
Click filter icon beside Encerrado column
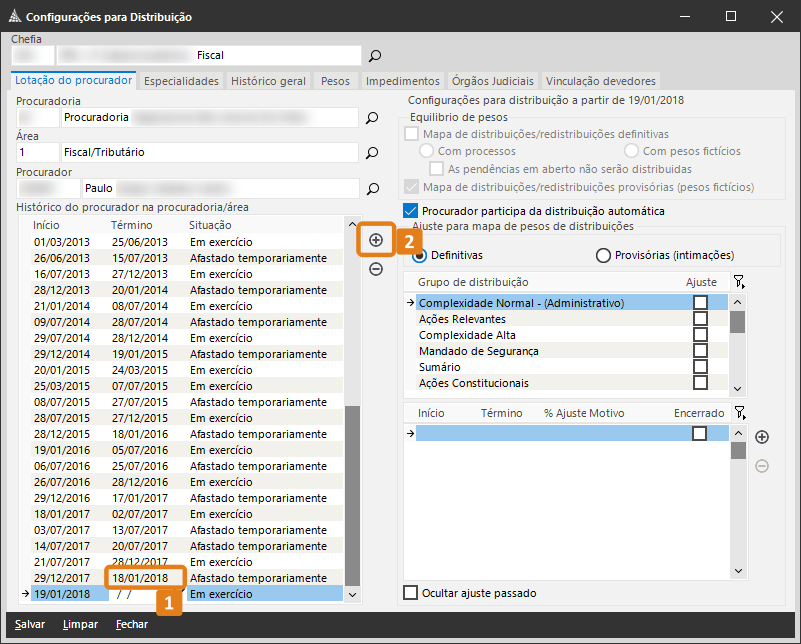pos(738,413)
